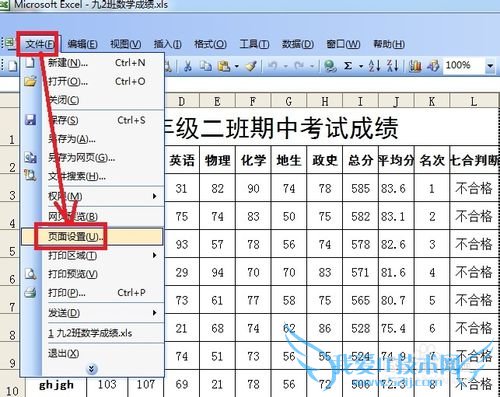Click the average cell 80.7
The width and height of the screenshot is (500, 397).
(x=396, y=300)
